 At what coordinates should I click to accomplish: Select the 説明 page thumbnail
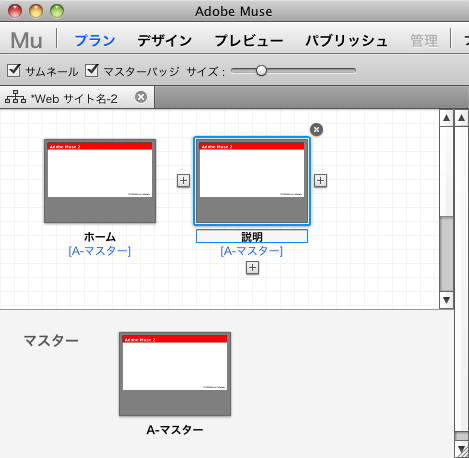(x=252, y=181)
